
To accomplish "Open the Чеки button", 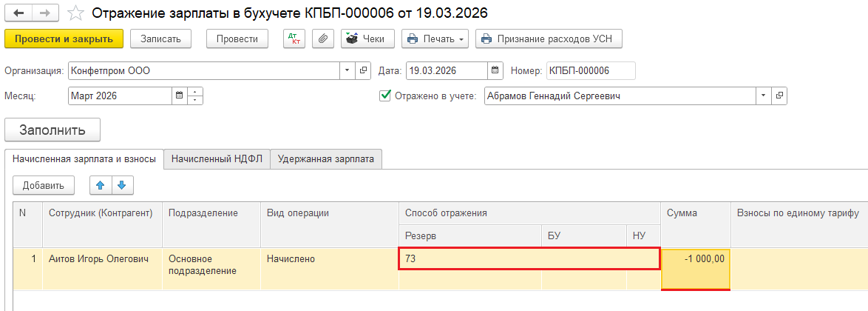I will pyautogui.click(x=367, y=39).
